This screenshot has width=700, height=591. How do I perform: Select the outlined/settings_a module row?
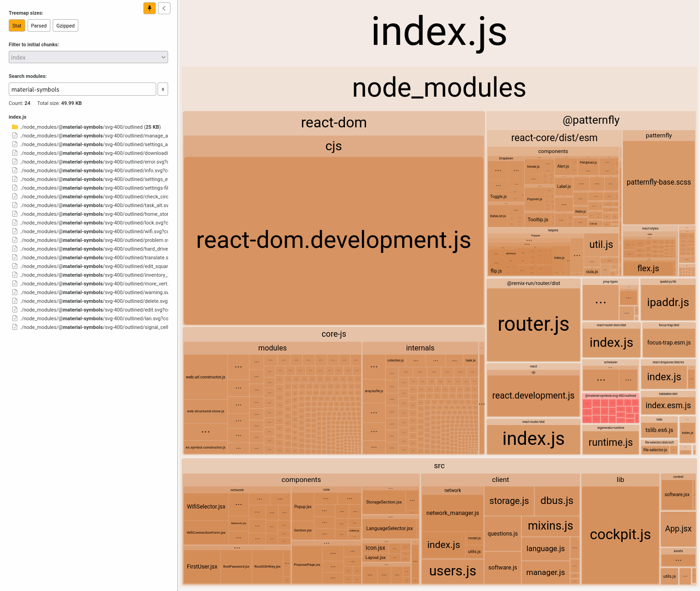click(90, 144)
